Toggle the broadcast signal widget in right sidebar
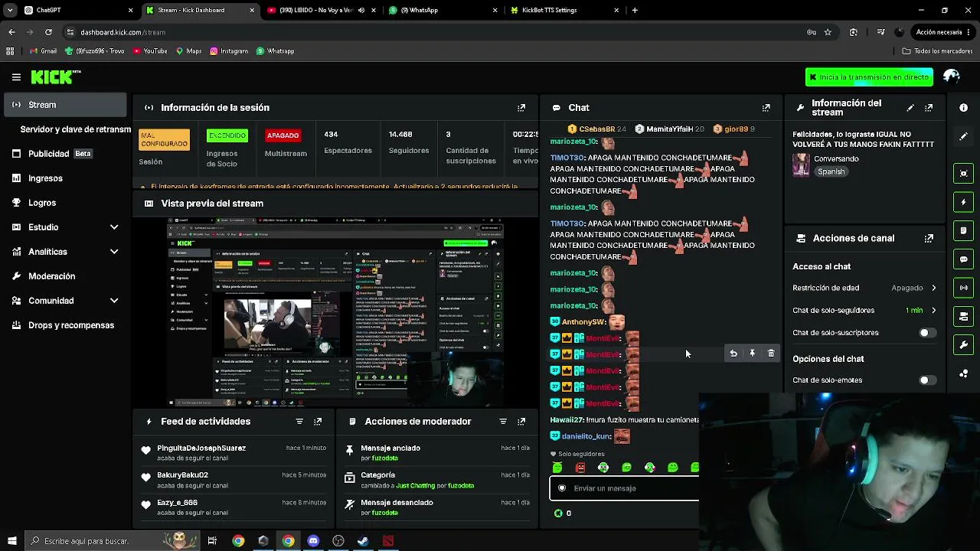980x551 pixels. 964,288
